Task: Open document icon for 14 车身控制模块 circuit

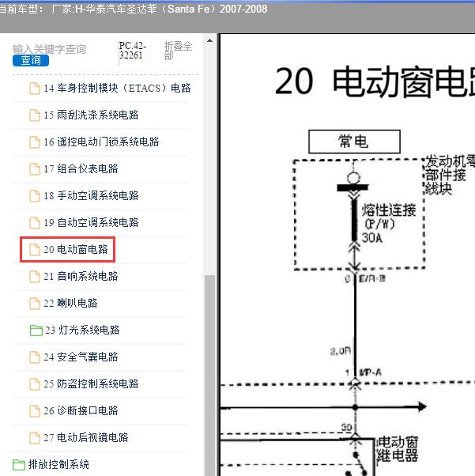Action: (35, 89)
